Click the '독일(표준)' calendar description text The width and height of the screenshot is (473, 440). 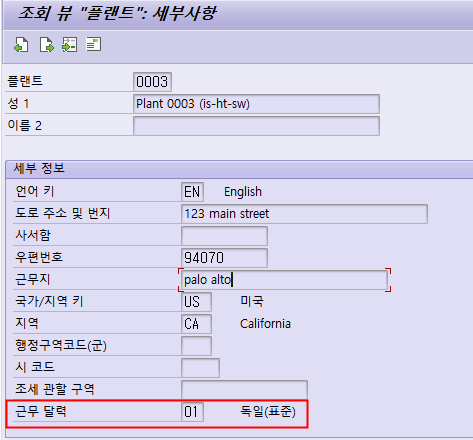click(x=268, y=412)
